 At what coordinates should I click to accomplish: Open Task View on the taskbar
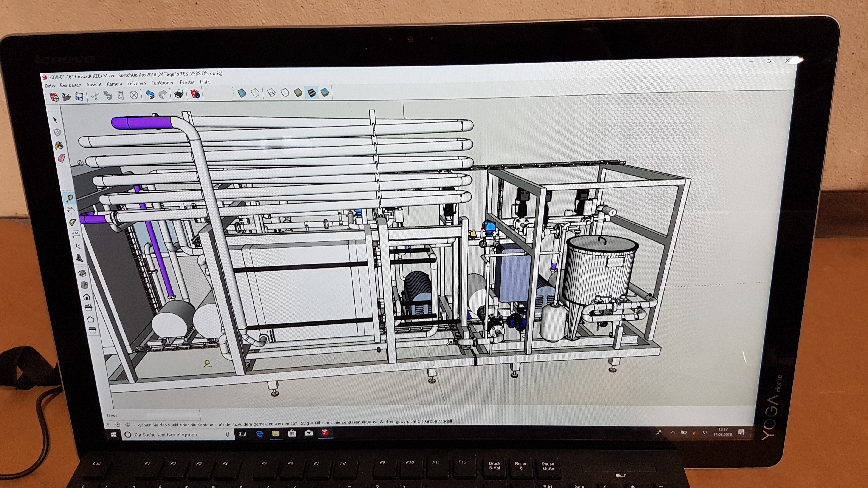(x=242, y=434)
